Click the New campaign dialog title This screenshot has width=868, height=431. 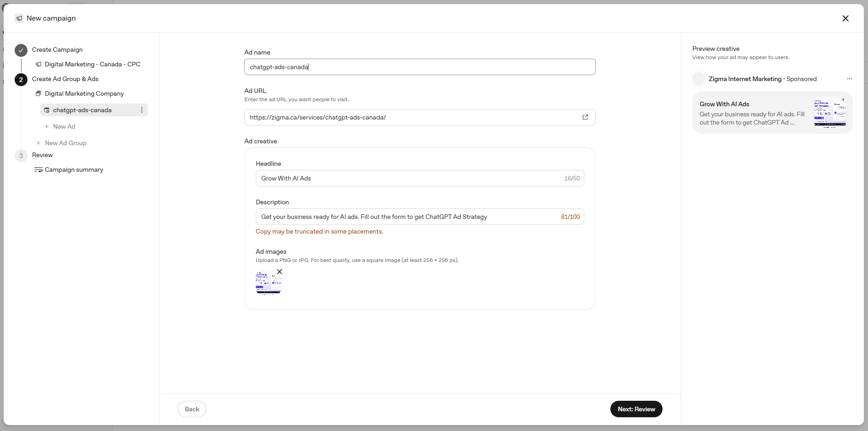pos(51,18)
